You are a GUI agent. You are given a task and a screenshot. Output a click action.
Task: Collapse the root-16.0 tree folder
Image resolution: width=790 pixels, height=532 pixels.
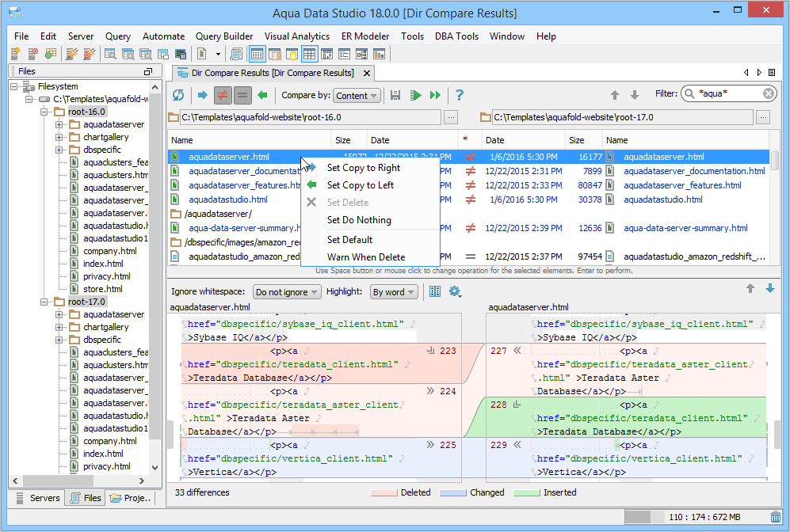tap(46, 112)
